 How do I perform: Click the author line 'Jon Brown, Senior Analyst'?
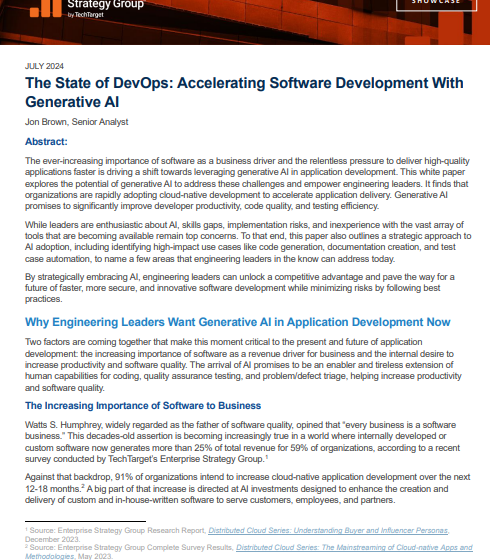(x=76, y=122)
